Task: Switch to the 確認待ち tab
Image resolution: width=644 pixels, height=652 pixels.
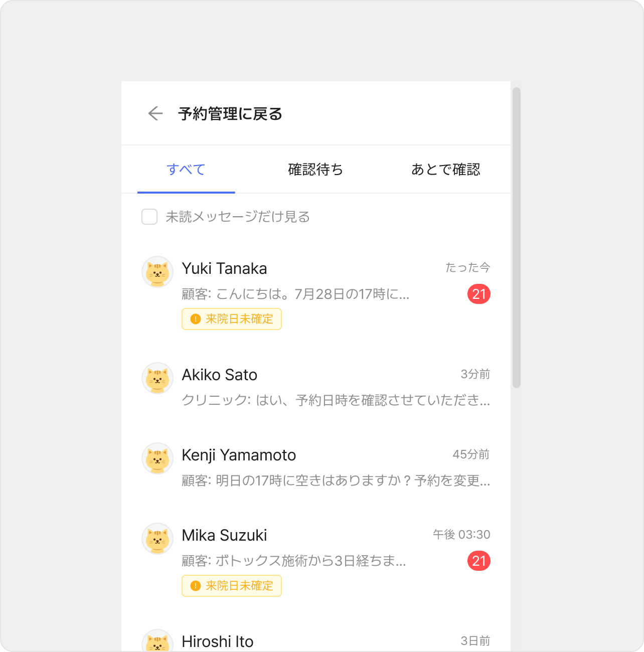Action: (x=315, y=170)
